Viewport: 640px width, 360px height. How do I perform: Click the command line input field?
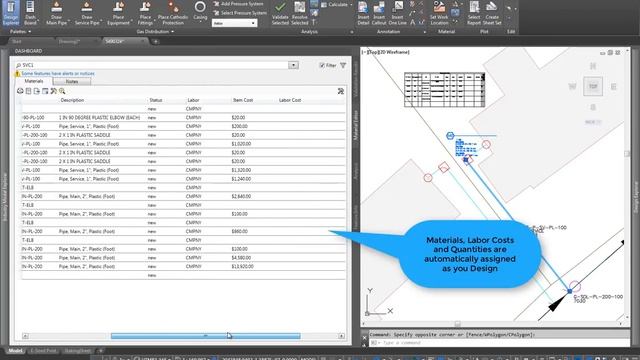[499, 343]
